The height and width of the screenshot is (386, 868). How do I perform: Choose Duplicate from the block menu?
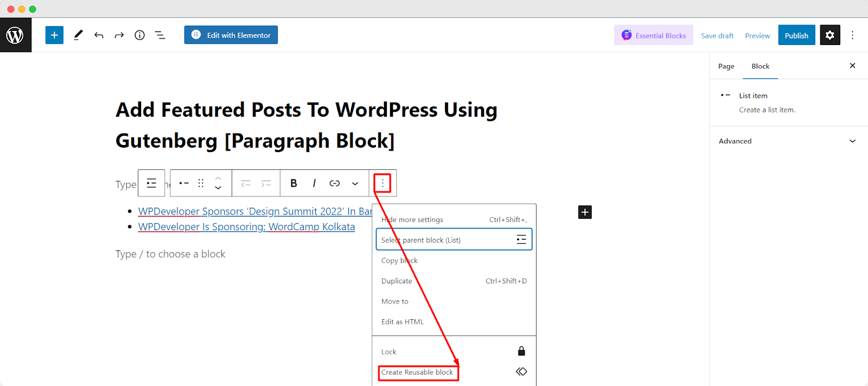click(454, 281)
